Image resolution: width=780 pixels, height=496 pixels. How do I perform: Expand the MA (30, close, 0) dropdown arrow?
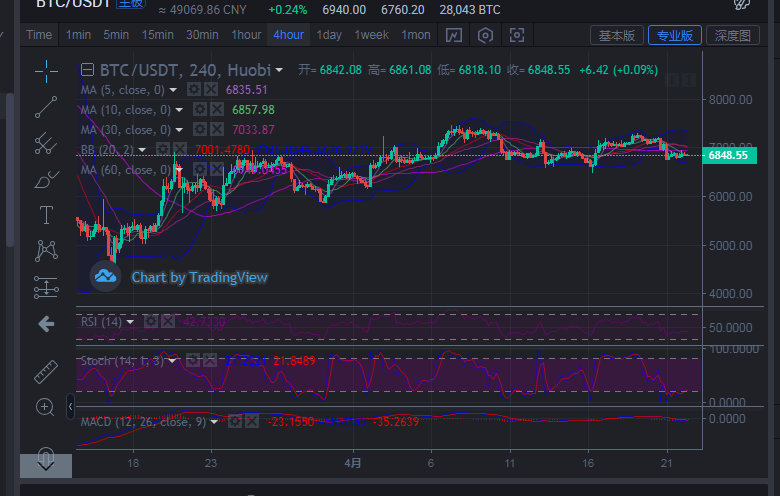(179, 130)
